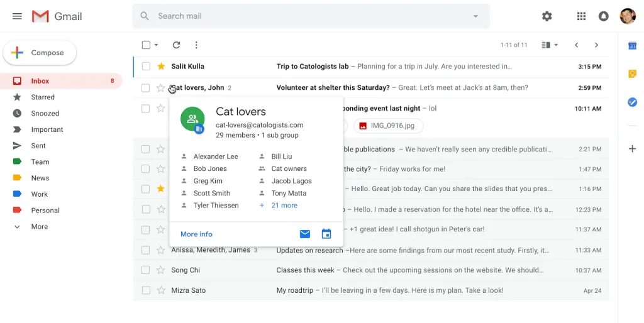Image resolution: width=644 pixels, height=323 pixels.
Task: Select the Song Chi email checkbox
Action: tap(146, 270)
